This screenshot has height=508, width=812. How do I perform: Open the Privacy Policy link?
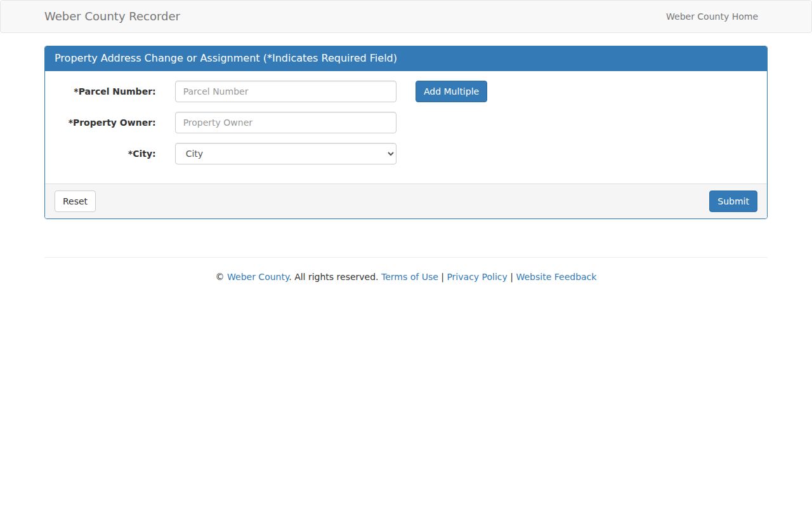[x=477, y=277]
